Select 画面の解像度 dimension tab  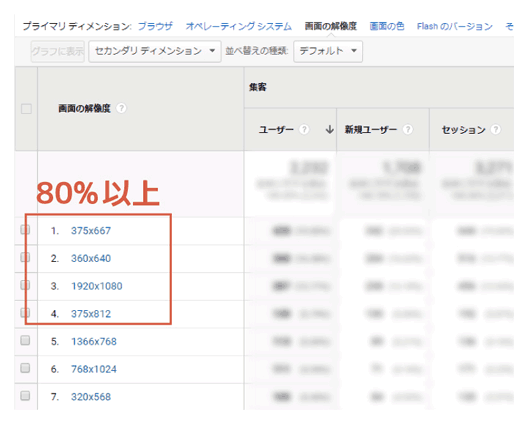[331, 26]
